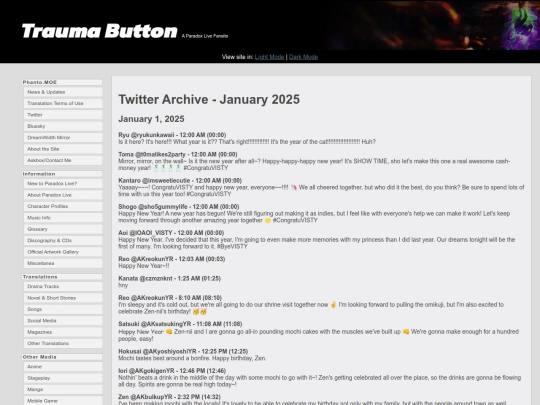Click Iori @AKgokigenYR tweet header
This screenshot has height=405, width=540.
tap(172, 371)
